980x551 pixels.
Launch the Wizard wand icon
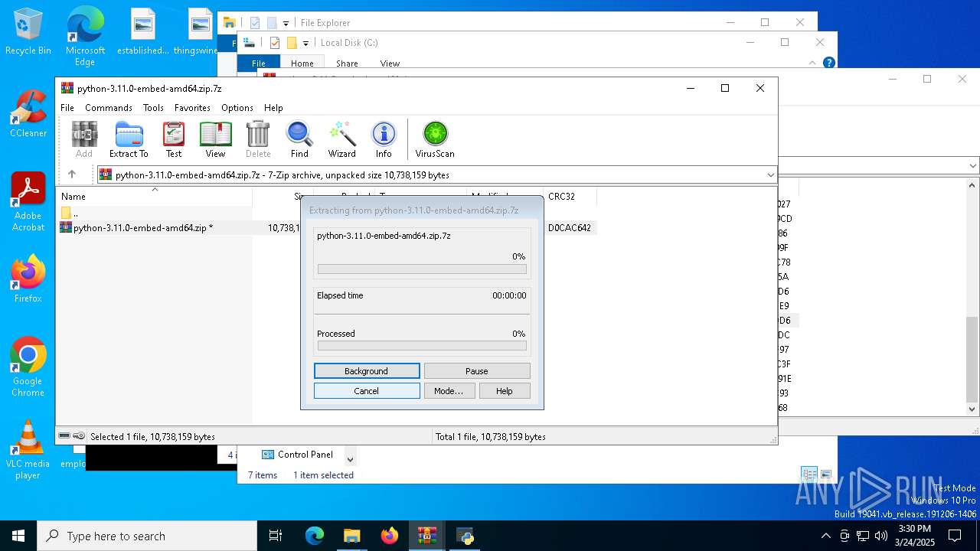point(342,140)
